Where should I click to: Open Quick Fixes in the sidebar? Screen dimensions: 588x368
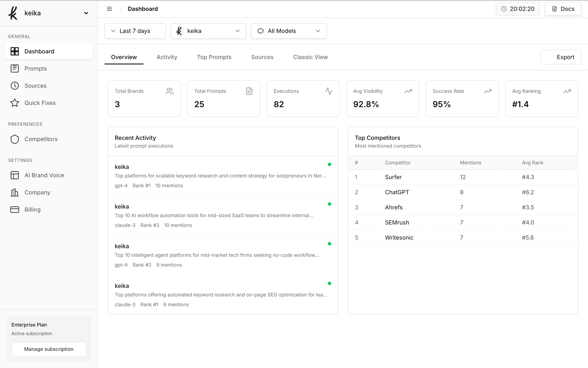coord(49,103)
